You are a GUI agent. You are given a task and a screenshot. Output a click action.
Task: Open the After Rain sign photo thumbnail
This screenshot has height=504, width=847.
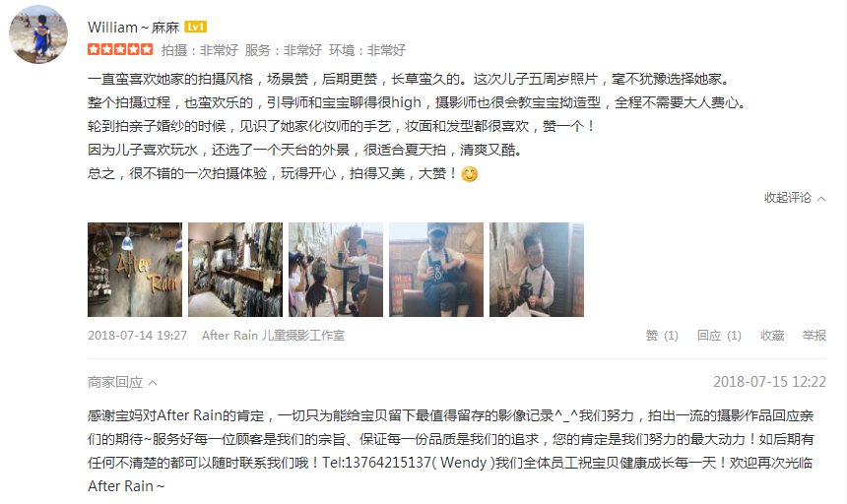click(x=135, y=270)
